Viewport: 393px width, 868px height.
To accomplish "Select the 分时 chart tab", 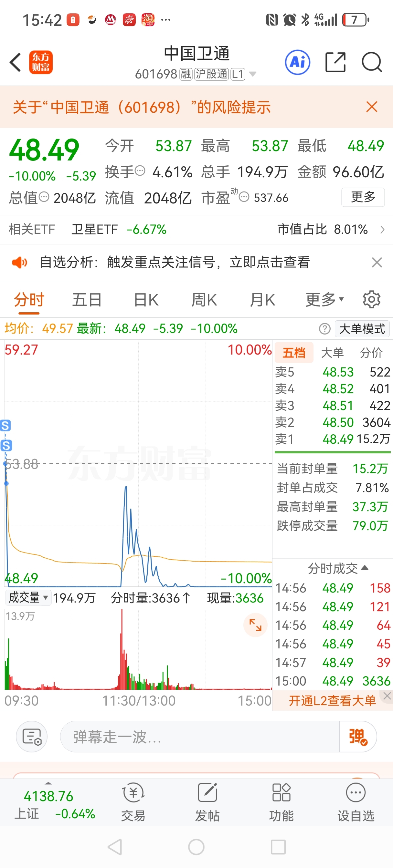I will (x=29, y=300).
